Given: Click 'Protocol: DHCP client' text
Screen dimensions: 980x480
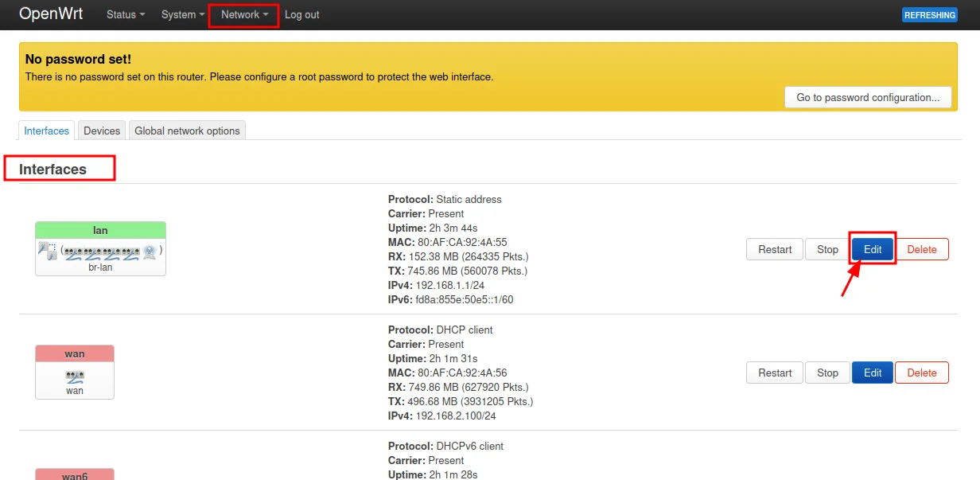Looking at the screenshot, I should (x=441, y=330).
